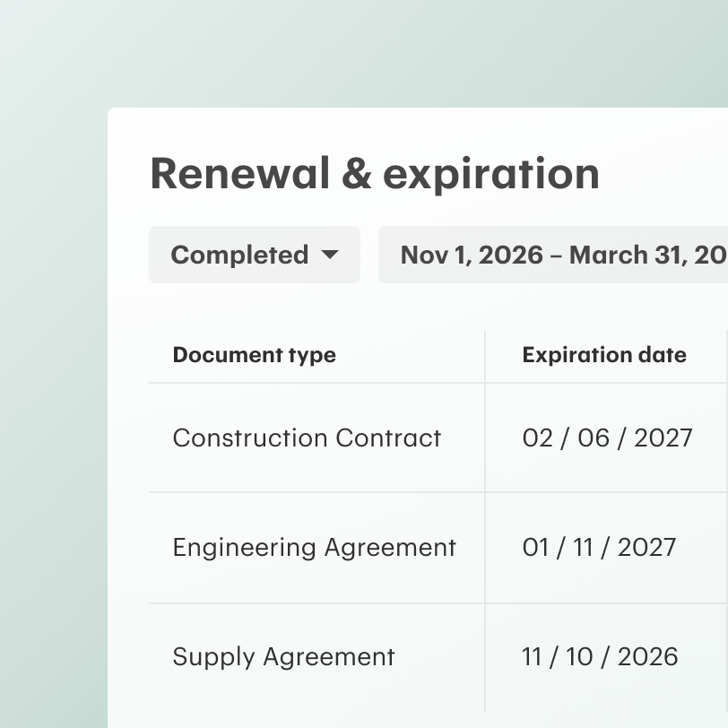This screenshot has width=728, height=728.
Task: Sort by the Document type column header
Action: (255, 355)
